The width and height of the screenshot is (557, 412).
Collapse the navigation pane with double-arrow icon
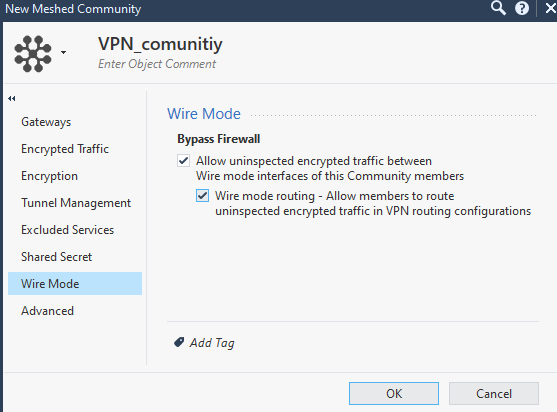point(12,98)
